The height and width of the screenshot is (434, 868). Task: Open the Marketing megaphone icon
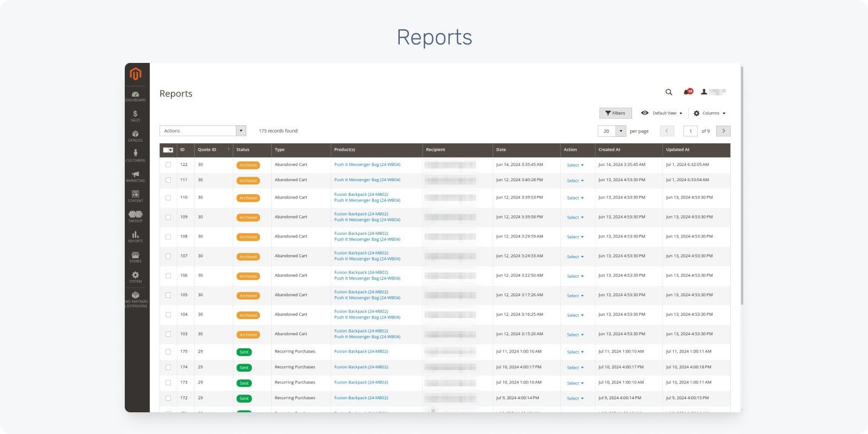point(135,176)
